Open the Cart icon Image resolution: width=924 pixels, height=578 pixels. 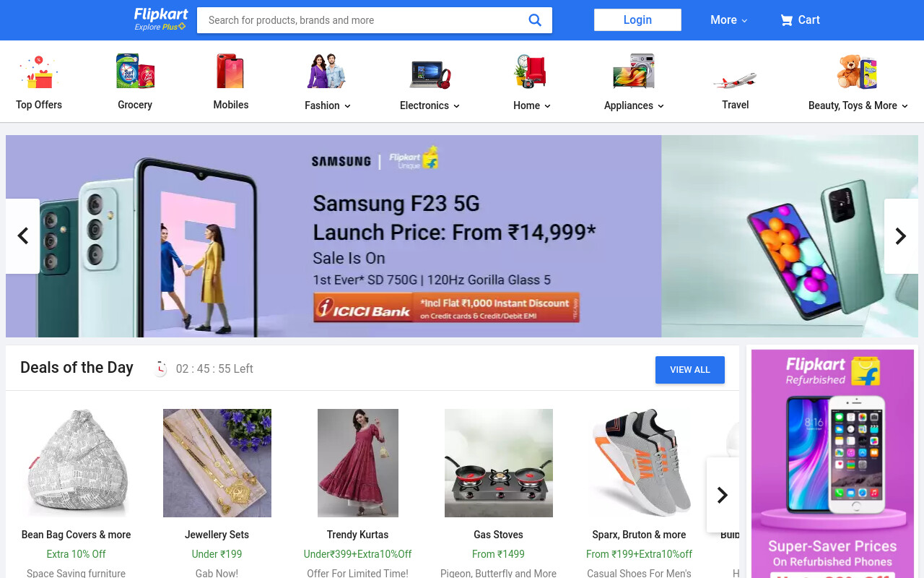(786, 20)
